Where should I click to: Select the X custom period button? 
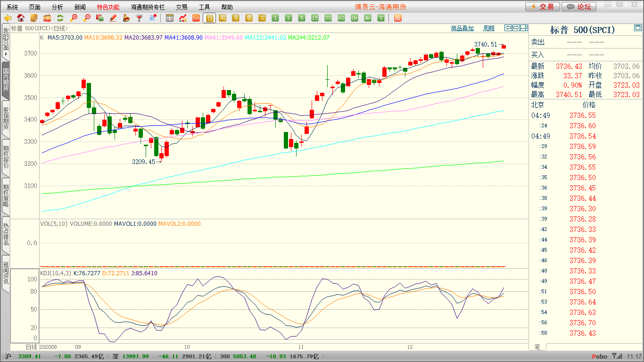pos(262,18)
